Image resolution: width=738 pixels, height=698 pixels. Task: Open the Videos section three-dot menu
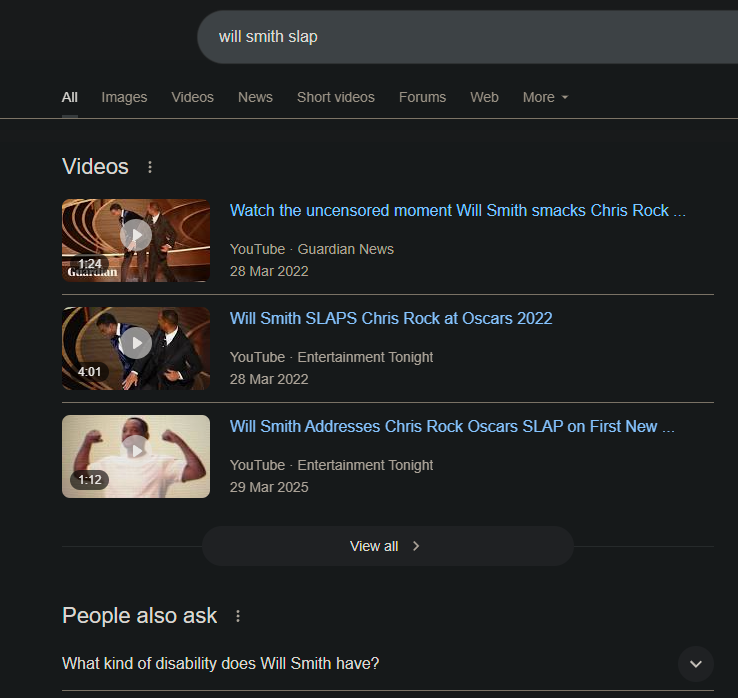150,167
